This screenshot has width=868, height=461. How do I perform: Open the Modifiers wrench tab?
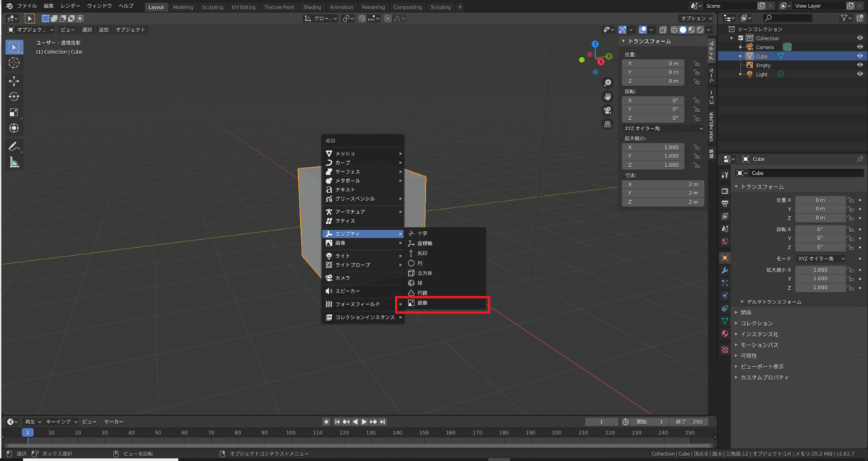coord(725,270)
